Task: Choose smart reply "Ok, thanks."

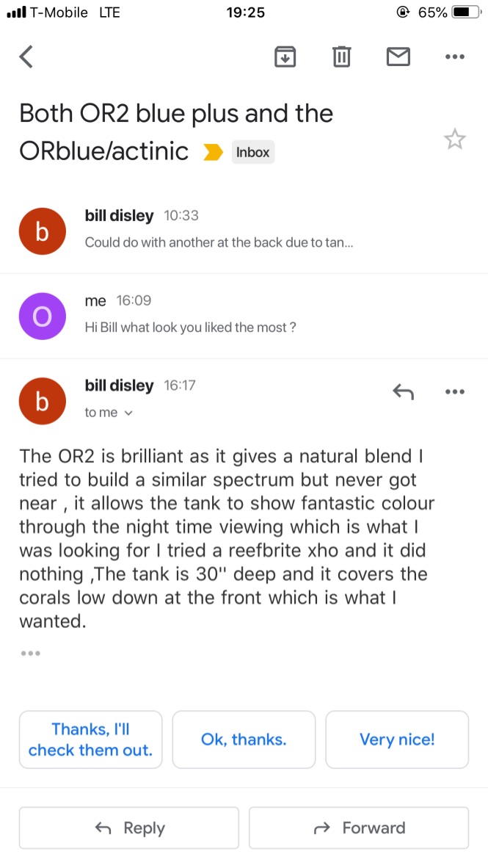Action: coord(244,739)
